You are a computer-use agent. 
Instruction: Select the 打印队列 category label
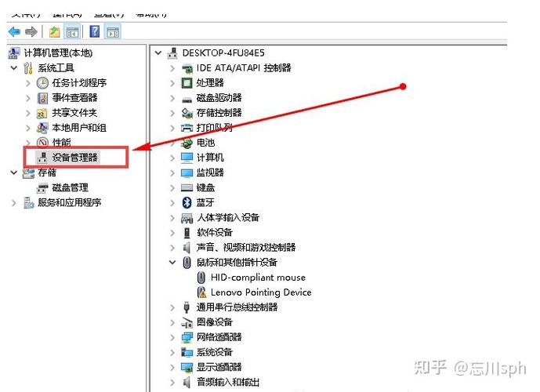(214, 128)
